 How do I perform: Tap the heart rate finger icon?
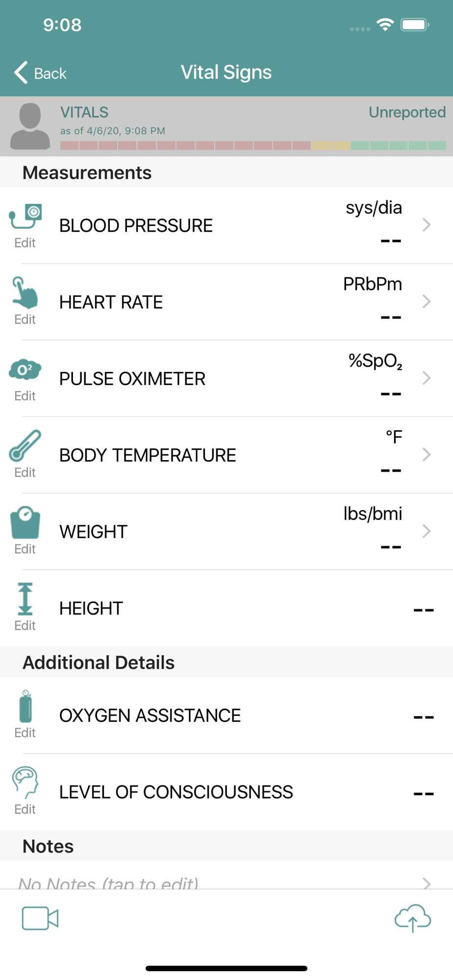coord(25,292)
